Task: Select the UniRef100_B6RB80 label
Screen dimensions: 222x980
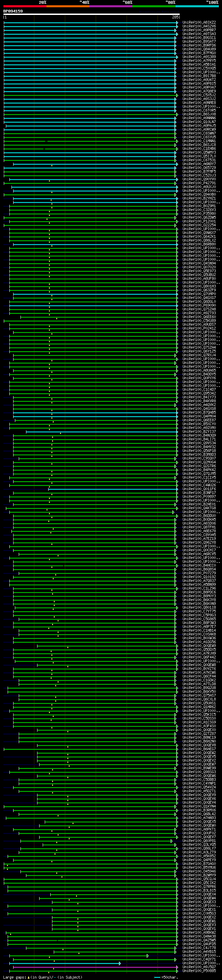Action: pos(199,244)
